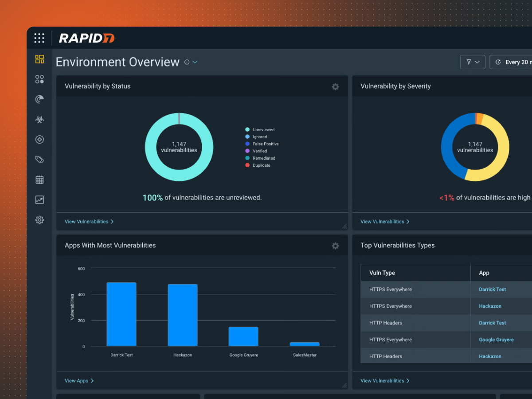The image size is (532, 399).
Task: Open the Environment Overview dashboard icon in sidebar
Action: (x=39, y=59)
